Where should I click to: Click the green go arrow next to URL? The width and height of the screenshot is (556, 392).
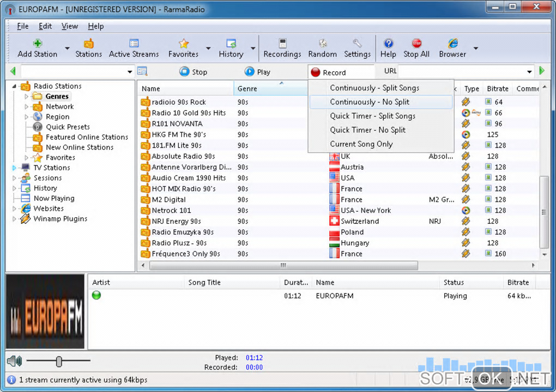pos(541,71)
